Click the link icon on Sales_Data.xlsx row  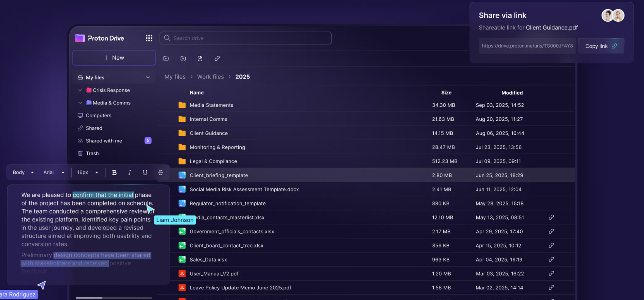(x=551, y=260)
